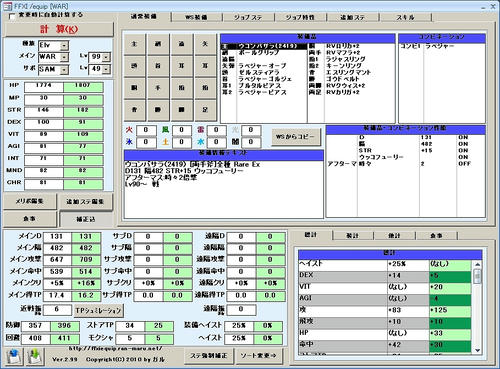Click the blue arrow file icon button
The width and height of the screenshot is (500, 369).
coord(14,356)
